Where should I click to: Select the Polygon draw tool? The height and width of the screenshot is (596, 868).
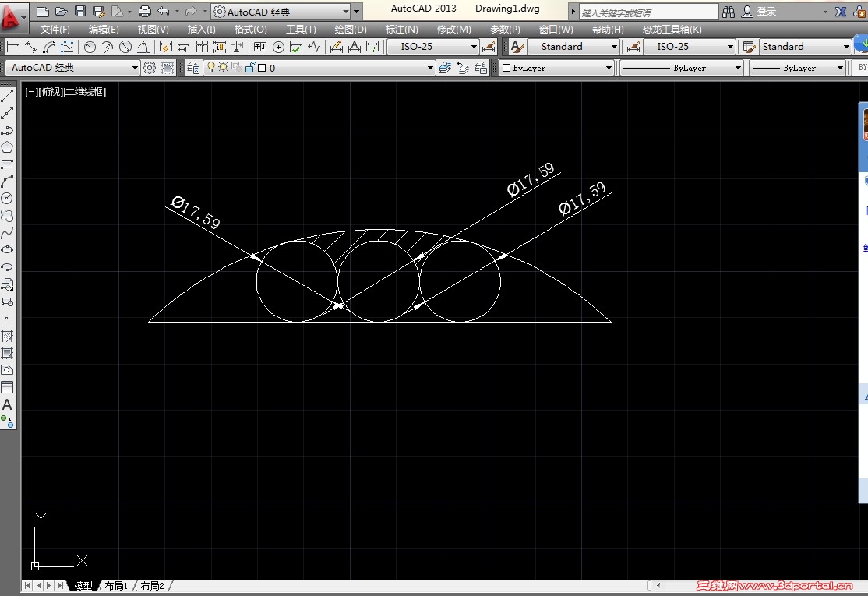(x=7, y=147)
